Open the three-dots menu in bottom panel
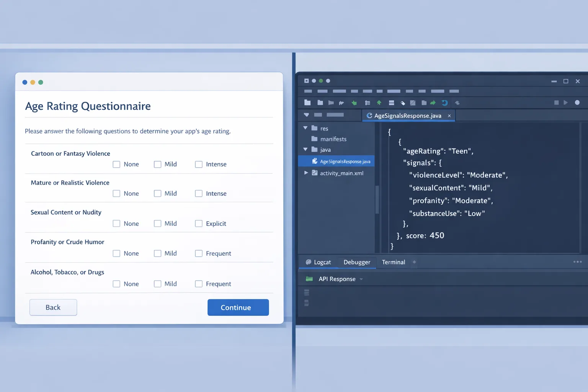588x392 pixels. (x=577, y=262)
